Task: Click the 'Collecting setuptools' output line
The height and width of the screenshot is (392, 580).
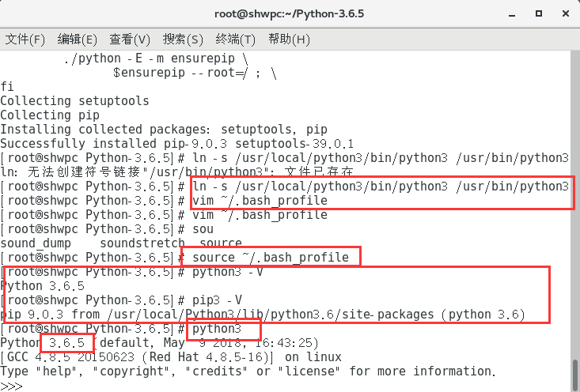Action: click(x=74, y=101)
